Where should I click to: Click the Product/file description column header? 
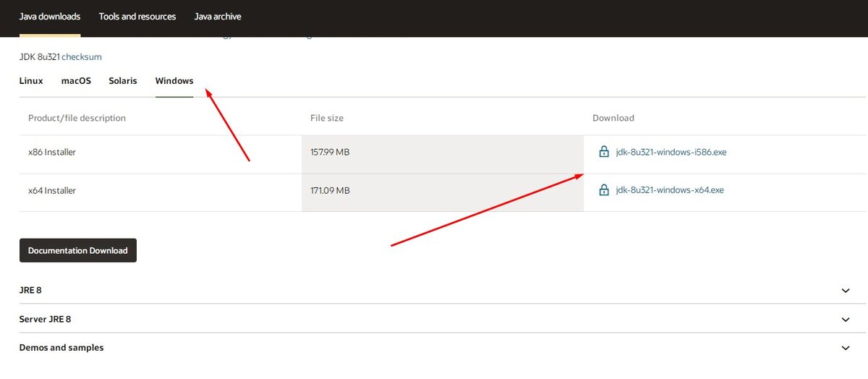click(x=77, y=118)
